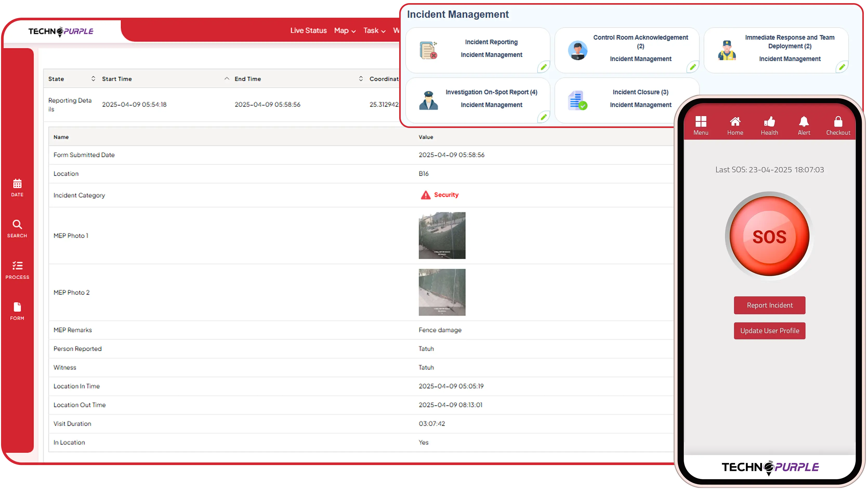The image size is (868, 489).
Task: Open the PROCESS panel from the sidebar
Action: (17, 270)
